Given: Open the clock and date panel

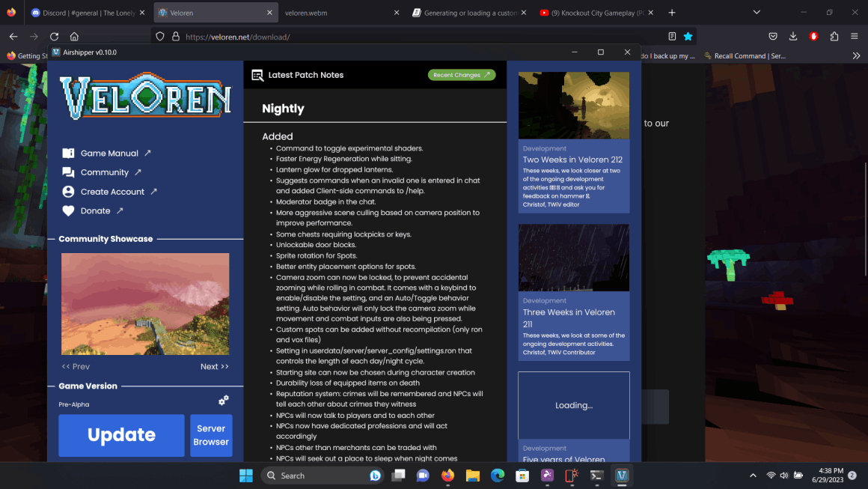Looking at the screenshot, I should pos(828,476).
